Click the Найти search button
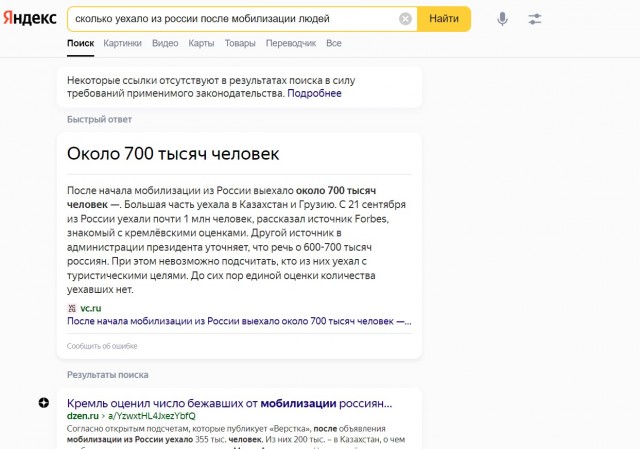640x449 pixels. tap(444, 19)
